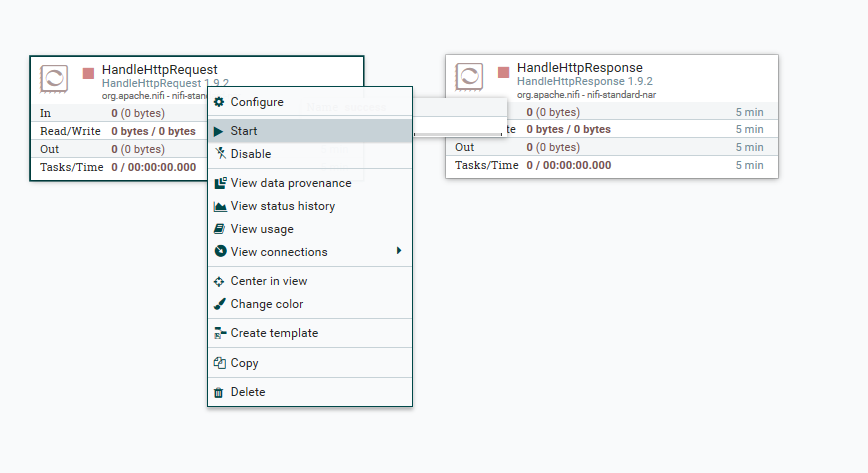Click the HandleHttpRequest processor title
This screenshot has width=868, height=473.
(159, 70)
